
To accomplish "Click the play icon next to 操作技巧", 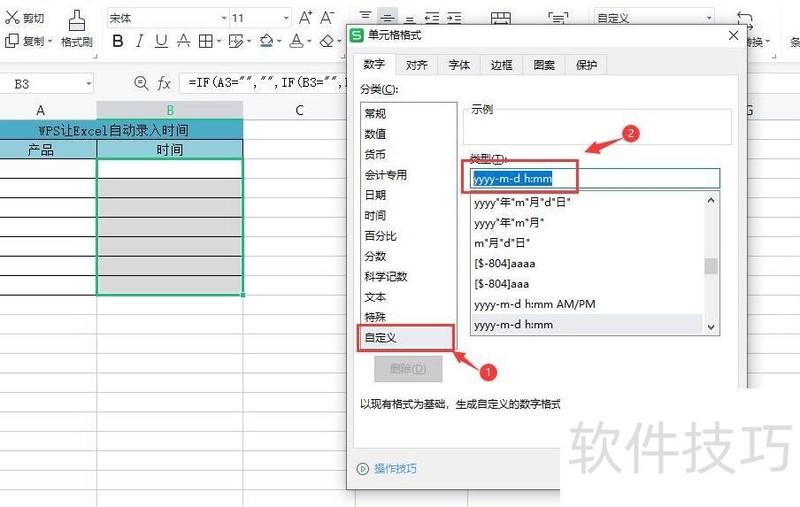I will point(363,469).
